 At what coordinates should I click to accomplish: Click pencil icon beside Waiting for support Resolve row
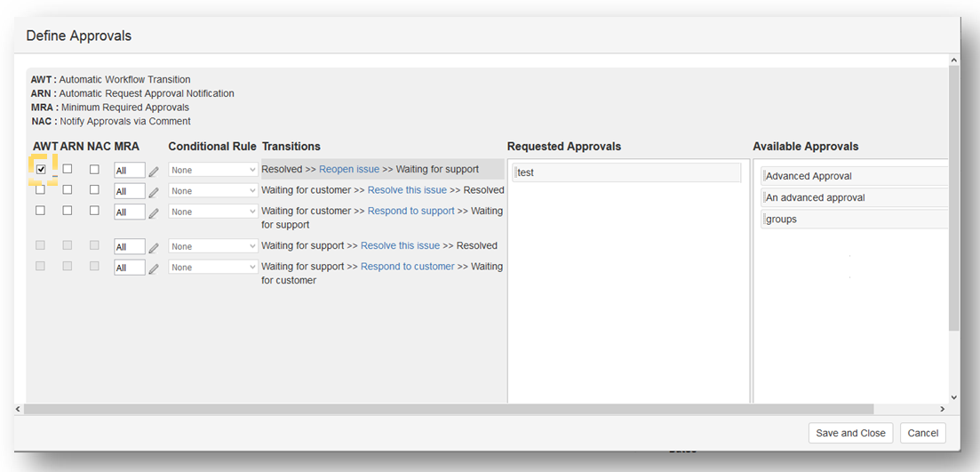[154, 247]
